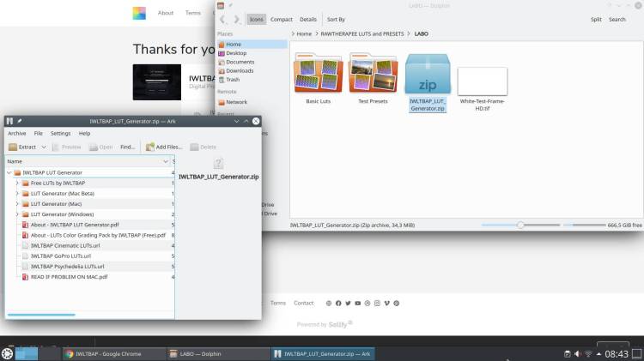Image resolution: width=644 pixels, height=361 pixels.
Task: Open the Facebook icon in footer
Action: pyautogui.click(x=338, y=304)
